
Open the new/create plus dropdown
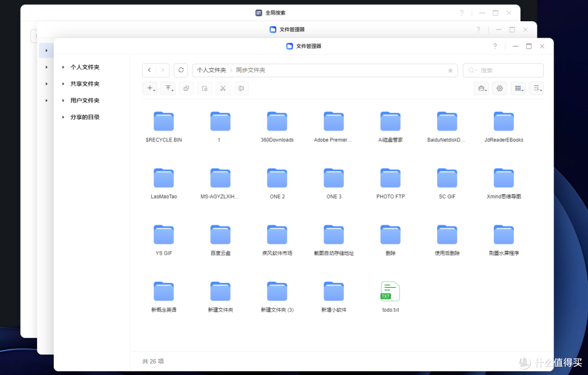150,88
